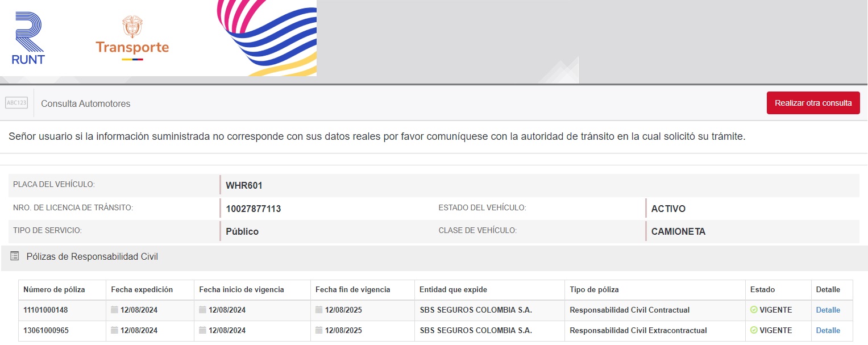The height and width of the screenshot is (345, 868).
Task: Click the Ministerio de Transporte logo
Action: tap(132, 39)
